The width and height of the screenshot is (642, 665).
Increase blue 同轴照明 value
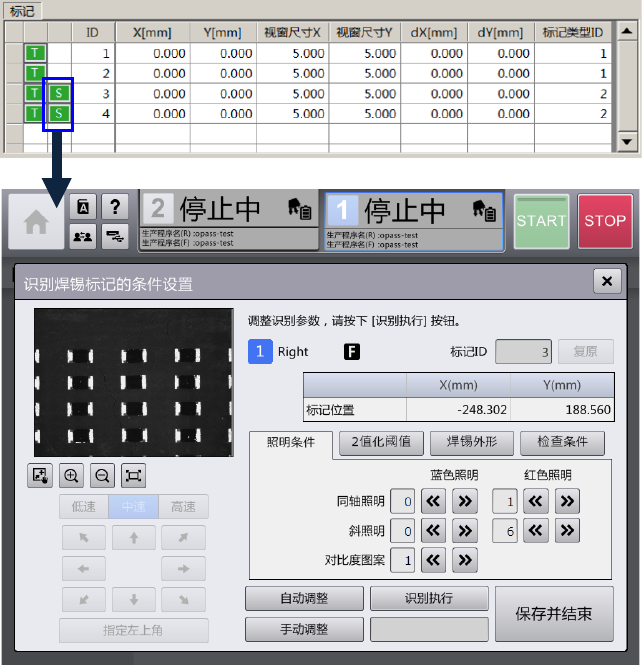[465, 501]
